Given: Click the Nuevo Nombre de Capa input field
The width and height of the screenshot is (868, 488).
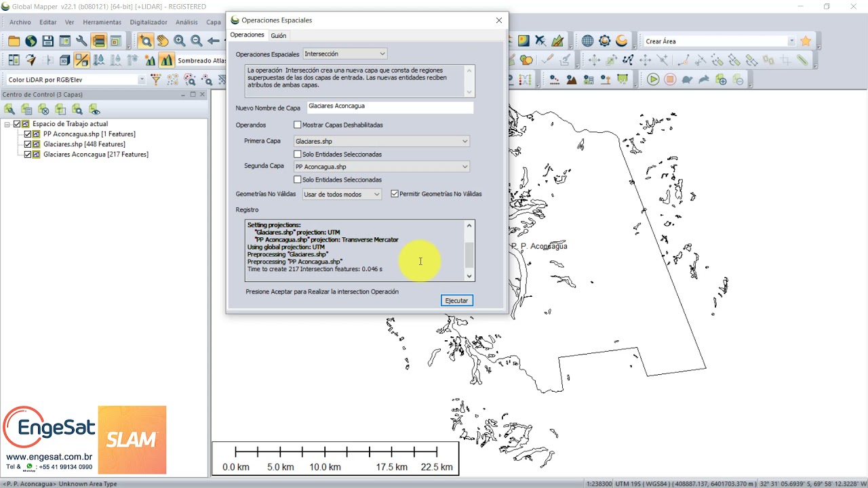Looking at the screenshot, I should coord(390,106).
